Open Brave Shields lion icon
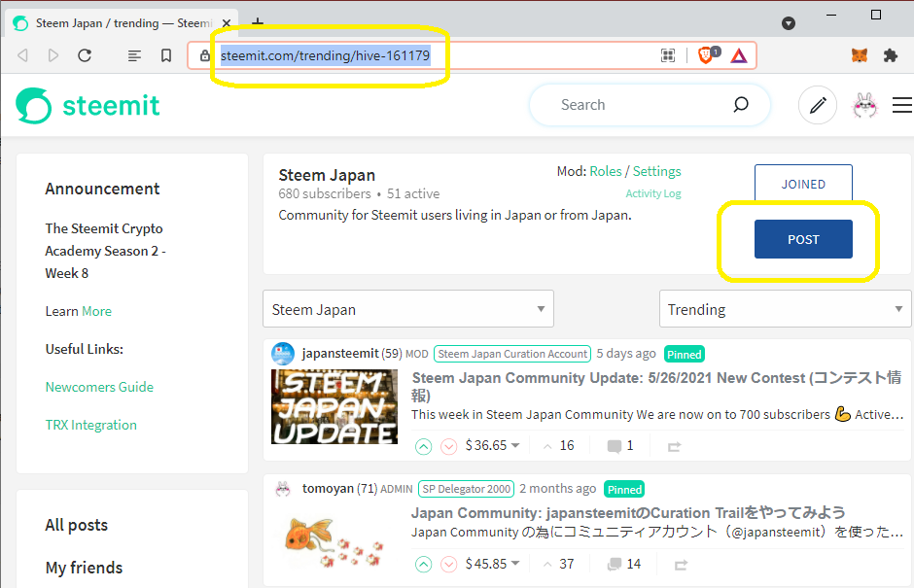914x588 pixels. click(x=708, y=54)
